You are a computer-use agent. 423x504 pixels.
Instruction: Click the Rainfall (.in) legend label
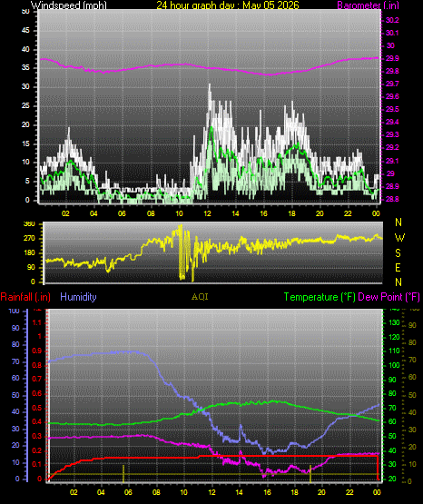click(x=25, y=297)
